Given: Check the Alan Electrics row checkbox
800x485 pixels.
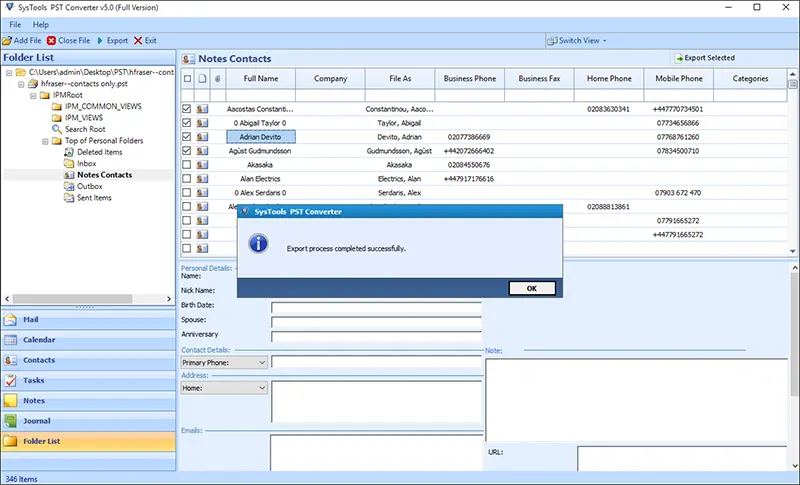Looking at the screenshot, I should pos(187,178).
